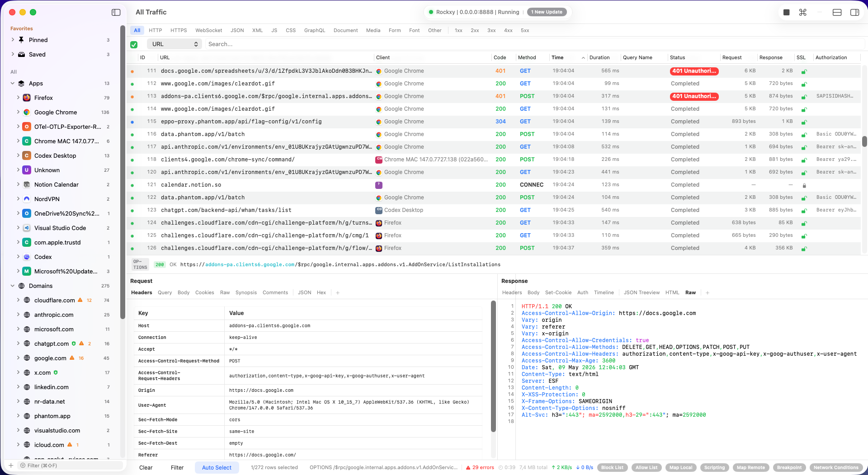Collapse the Apps group chevron

pyautogui.click(x=13, y=83)
